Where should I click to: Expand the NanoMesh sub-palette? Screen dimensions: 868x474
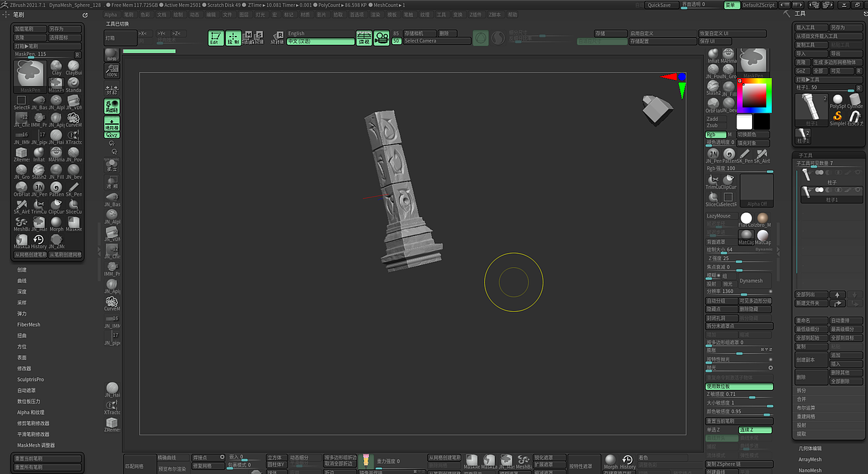point(810,470)
